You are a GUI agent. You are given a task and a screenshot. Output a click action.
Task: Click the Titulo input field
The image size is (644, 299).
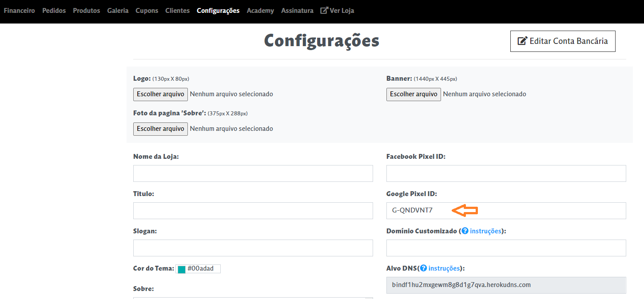[253, 211]
